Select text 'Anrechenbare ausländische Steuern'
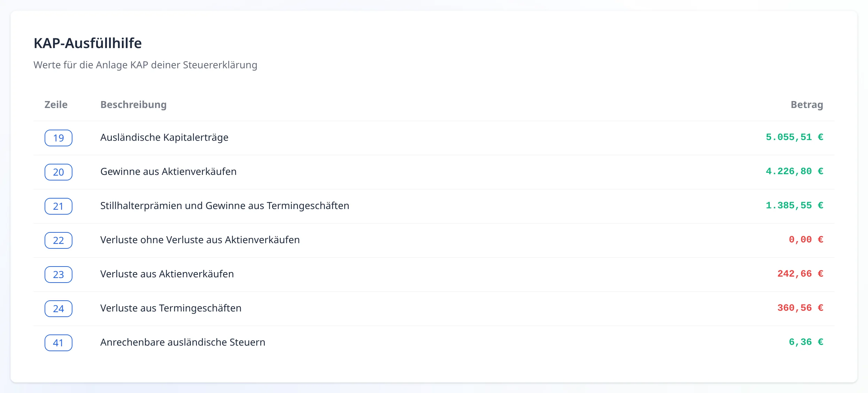The height and width of the screenshot is (393, 868). (183, 342)
